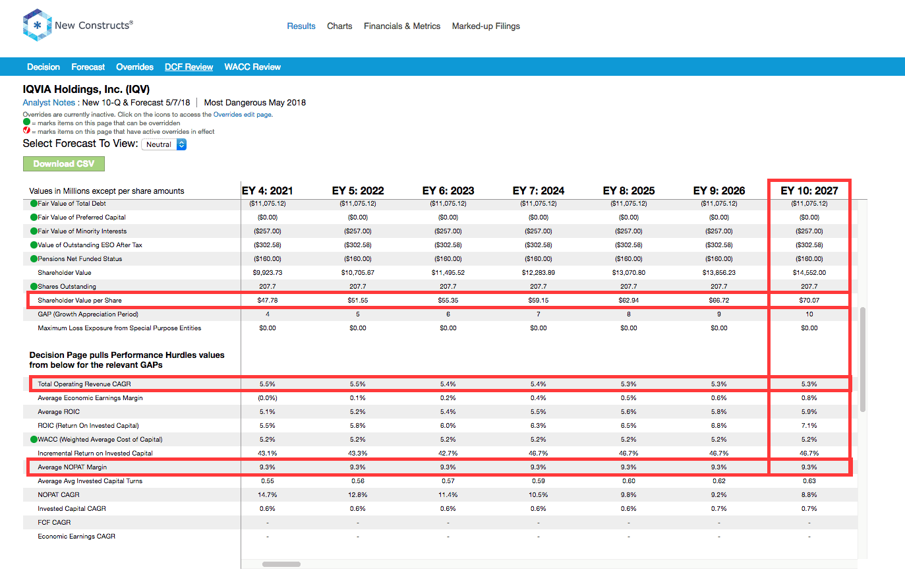This screenshot has width=905, height=588.
Task: Click the EY 9: 2026 column header
Action: click(x=719, y=191)
